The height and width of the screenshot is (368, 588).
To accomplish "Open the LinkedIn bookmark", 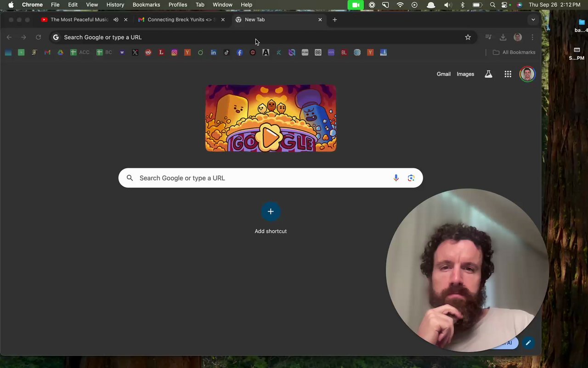I will [214, 52].
